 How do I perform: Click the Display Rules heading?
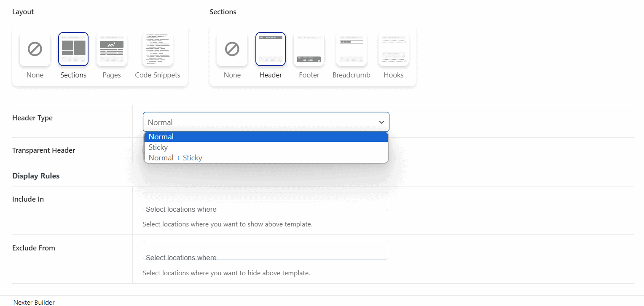[36, 176]
